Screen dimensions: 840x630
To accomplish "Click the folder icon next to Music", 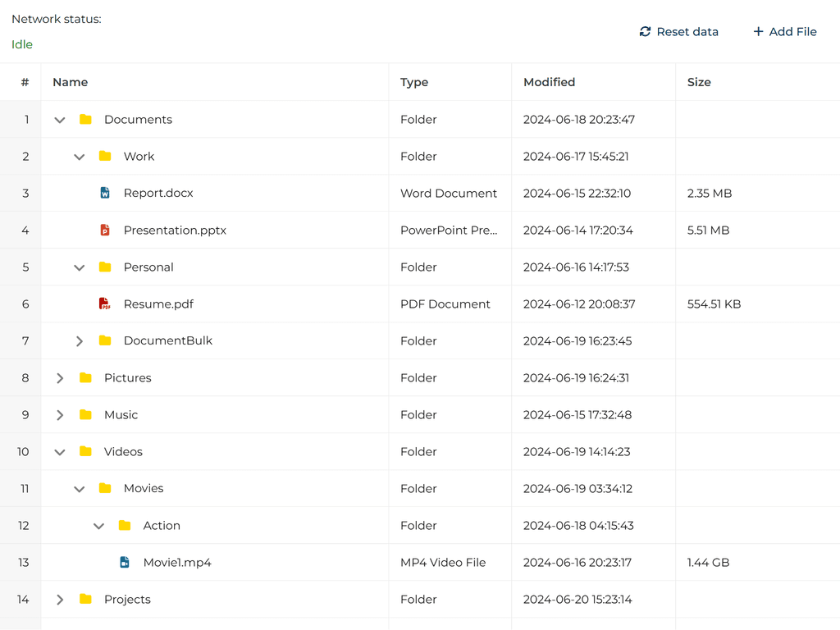I will tap(85, 414).
